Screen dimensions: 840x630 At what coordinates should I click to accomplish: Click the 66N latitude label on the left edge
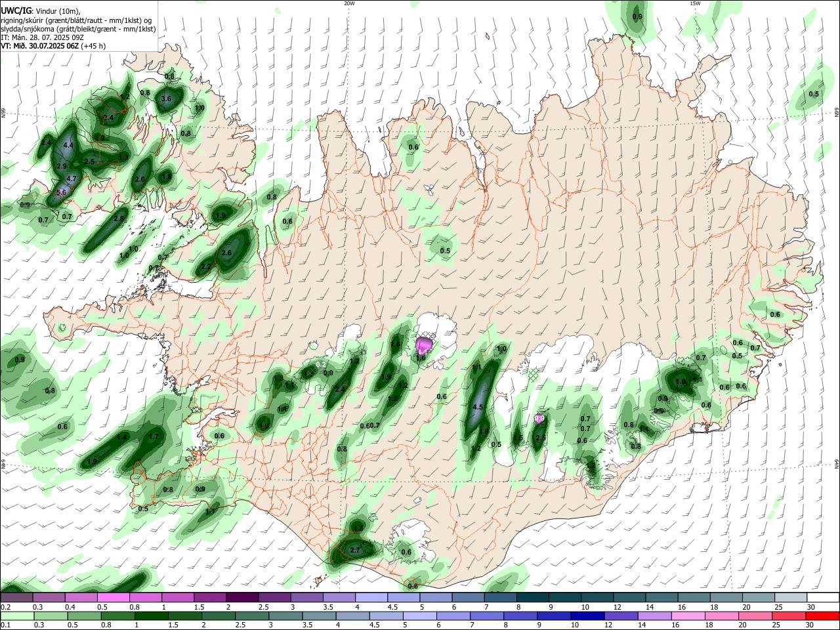pos(3,114)
